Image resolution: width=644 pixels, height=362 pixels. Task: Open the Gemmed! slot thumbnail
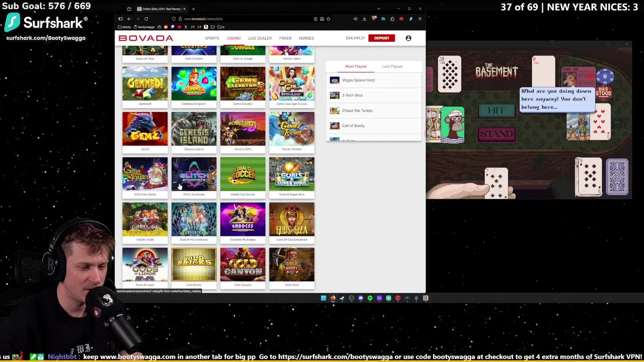[145, 84]
